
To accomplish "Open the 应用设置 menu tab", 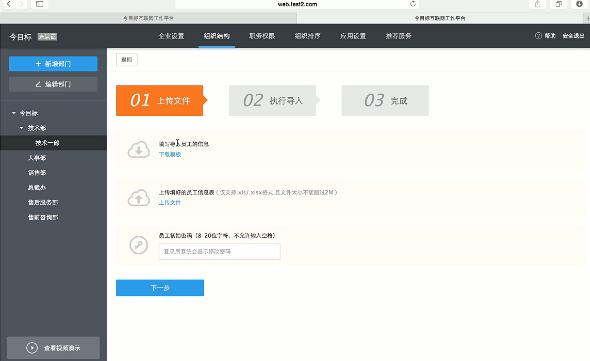I will tap(353, 36).
